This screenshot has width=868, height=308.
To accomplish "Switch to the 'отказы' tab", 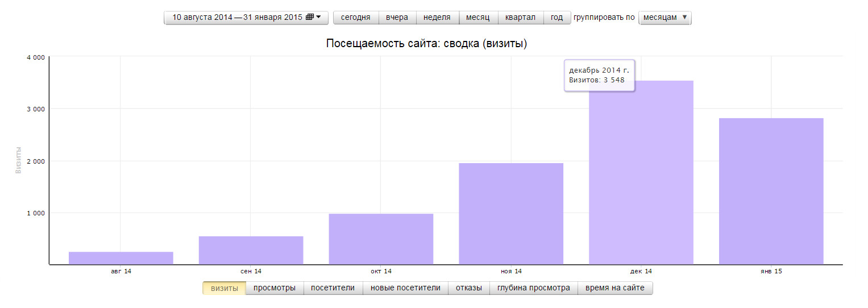I will pos(469,288).
